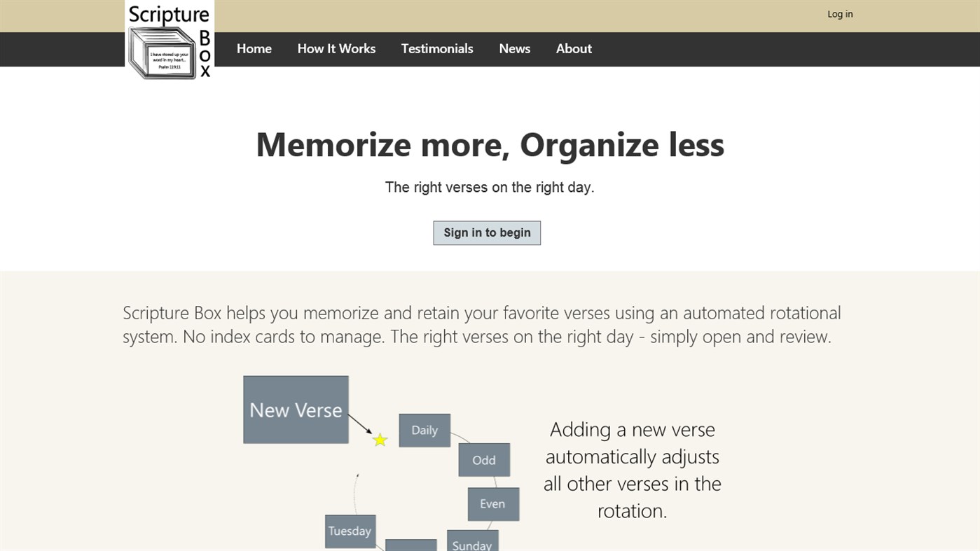The image size is (980, 551).
Task: Open the About page
Action: (574, 49)
